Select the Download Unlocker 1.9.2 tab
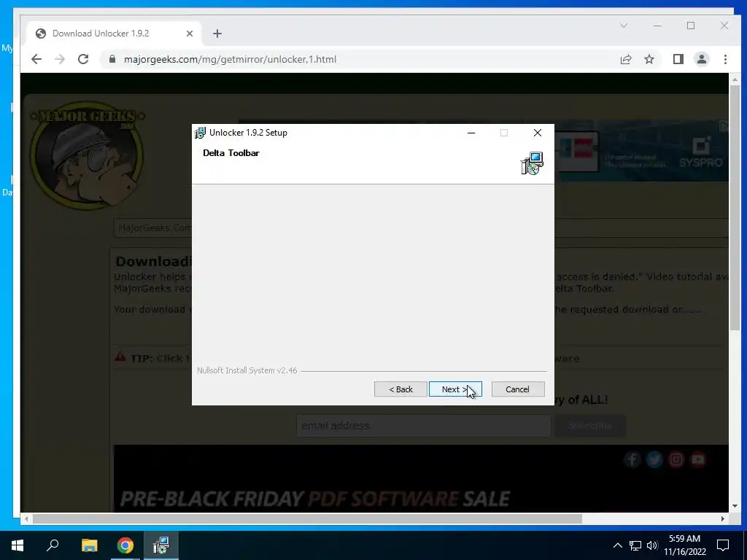The height and width of the screenshot is (560, 747). tap(115, 34)
